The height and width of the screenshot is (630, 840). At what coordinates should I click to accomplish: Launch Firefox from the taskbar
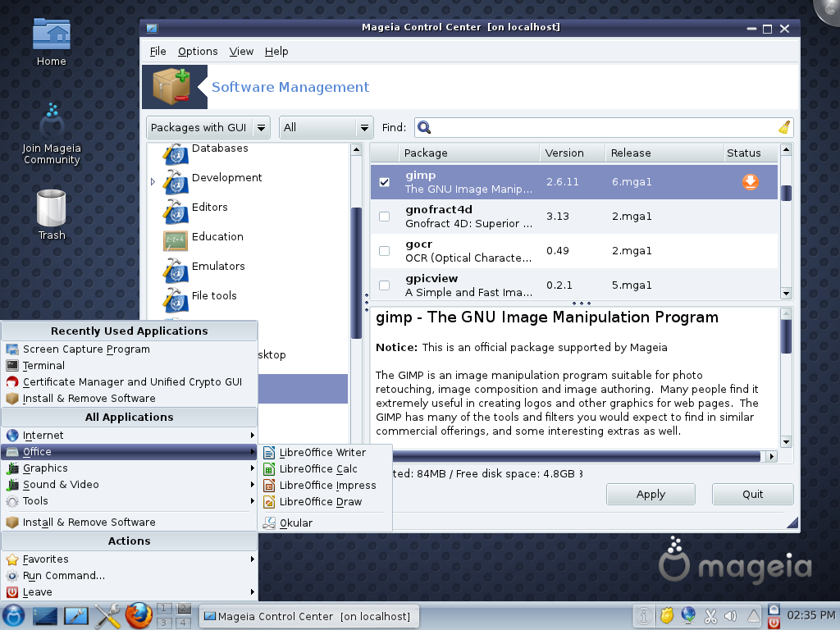pyautogui.click(x=139, y=616)
